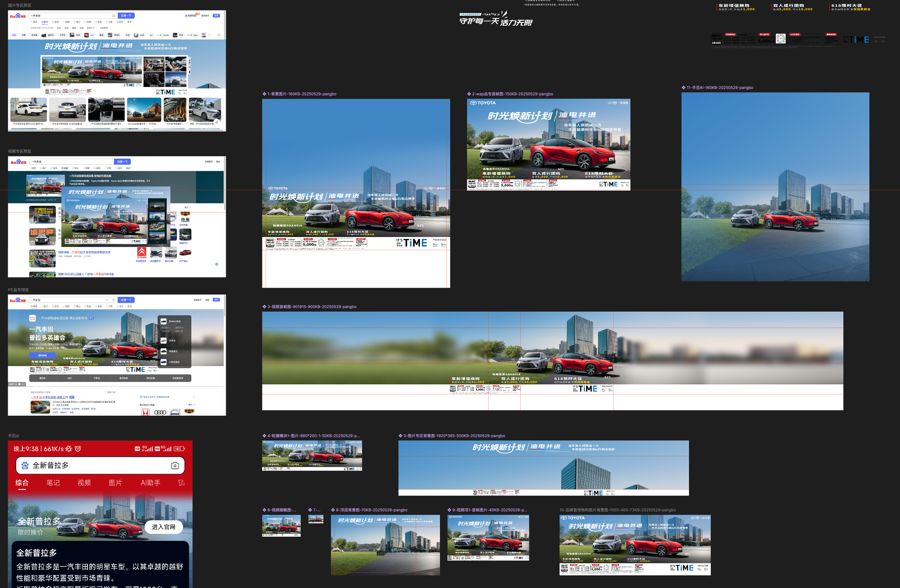Click alarm clock icon in phone status bar
The height and width of the screenshot is (588, 900).
[x=78, y=449]
